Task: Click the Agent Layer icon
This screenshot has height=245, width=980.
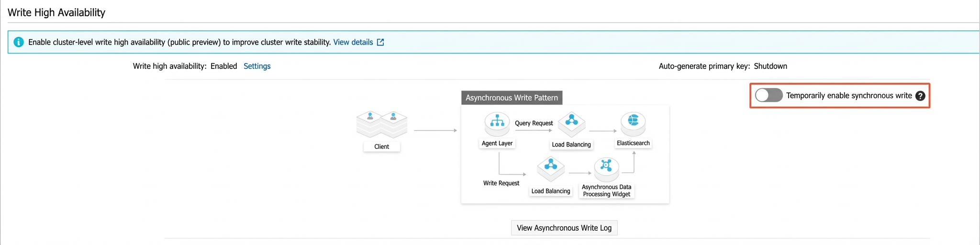Action: (x=497, y=123)
